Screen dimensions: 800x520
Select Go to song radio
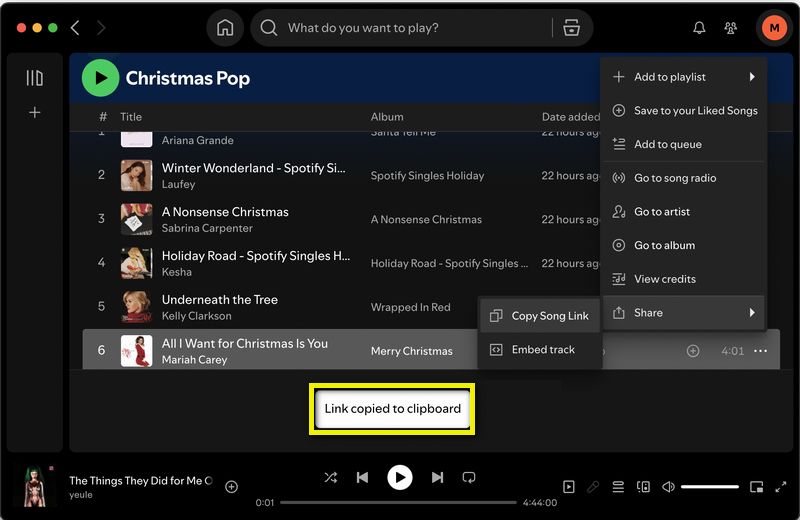684,178
